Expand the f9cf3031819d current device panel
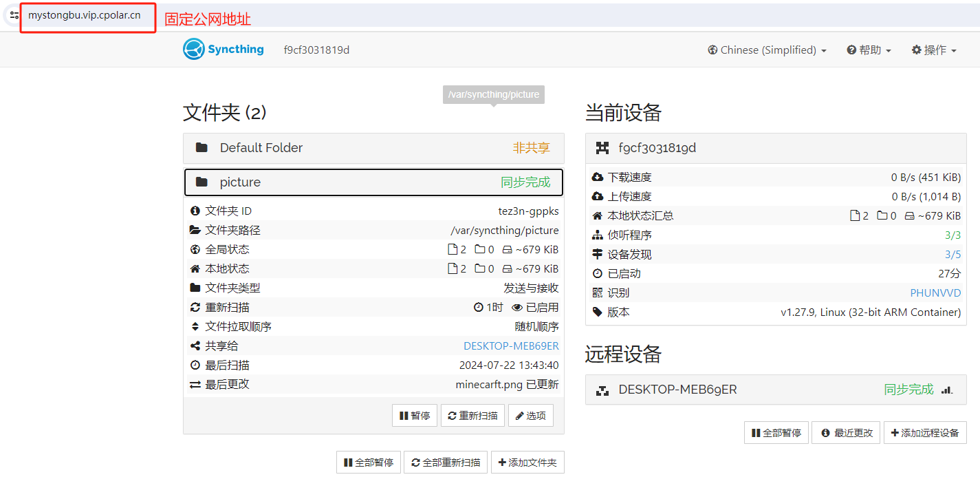Viewport: 980px width, 499px height. tap(776, 148)
